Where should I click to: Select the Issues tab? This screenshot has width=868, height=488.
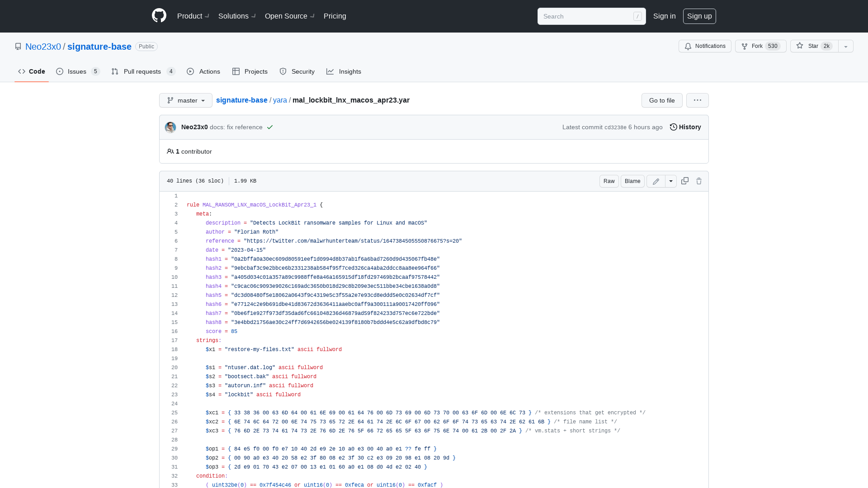76,71
